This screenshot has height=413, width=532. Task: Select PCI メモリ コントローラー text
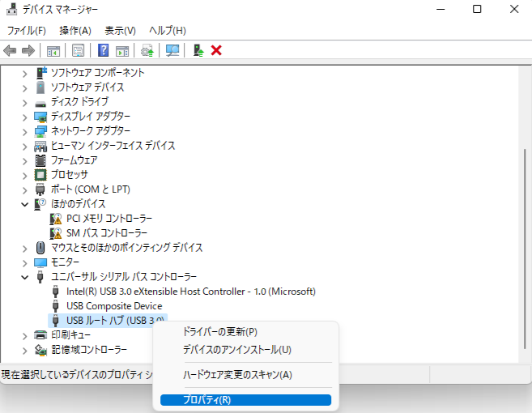pos(109,219)
